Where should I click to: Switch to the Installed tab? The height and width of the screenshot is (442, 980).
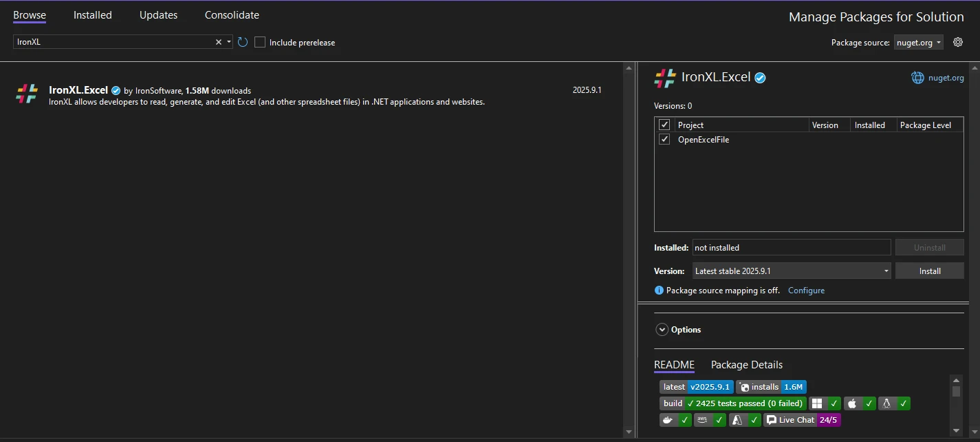point(93,15)
